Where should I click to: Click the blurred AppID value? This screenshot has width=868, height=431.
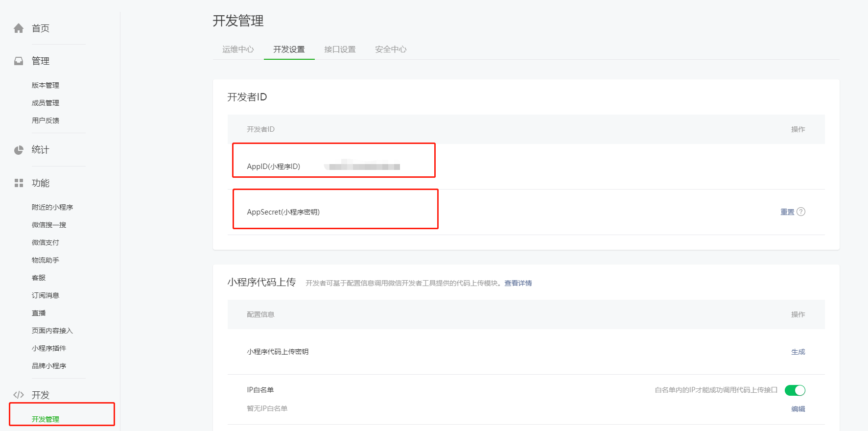(x=362, y=166)
